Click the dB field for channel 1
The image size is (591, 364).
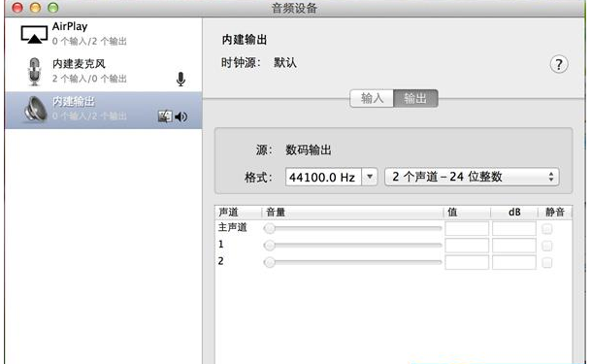[x=513, y=246]
